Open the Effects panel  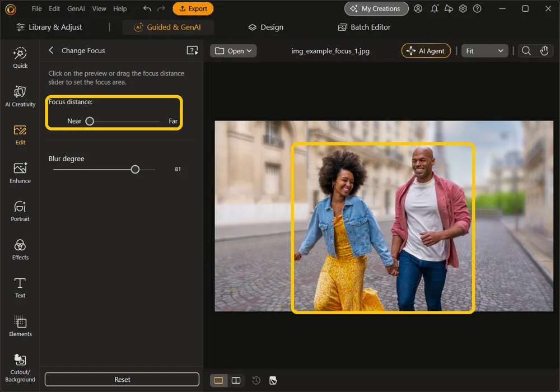[x=20, y=250]
